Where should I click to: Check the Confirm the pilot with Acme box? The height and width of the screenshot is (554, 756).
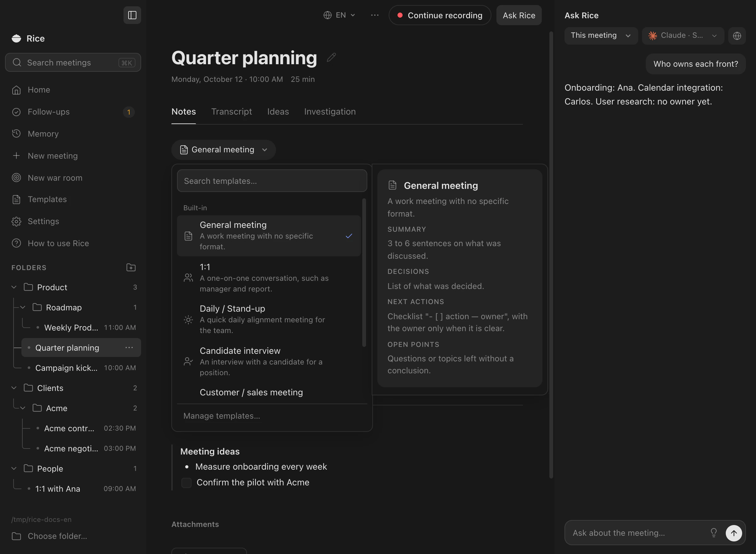186,483
